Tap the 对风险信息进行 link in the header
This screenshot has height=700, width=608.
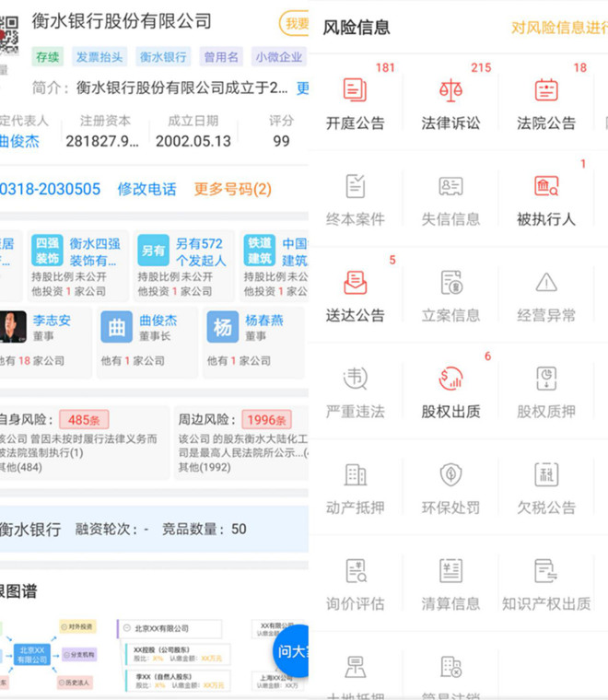[x=559, y=28]
